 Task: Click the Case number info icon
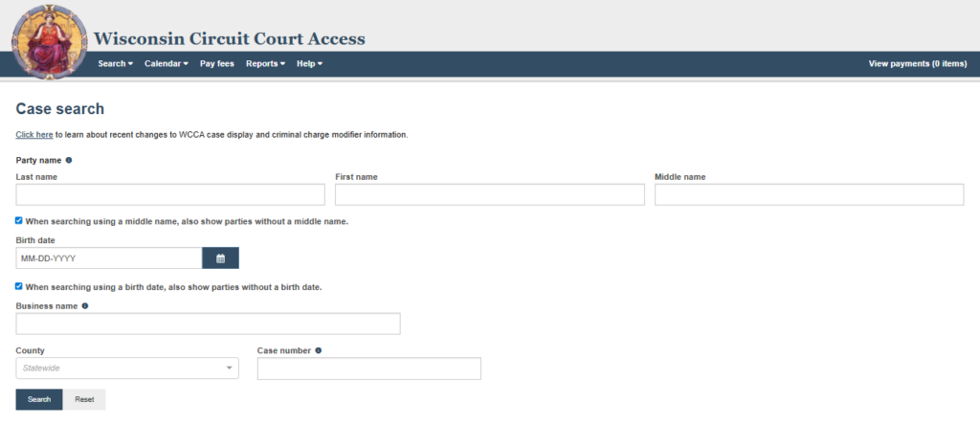318,350
